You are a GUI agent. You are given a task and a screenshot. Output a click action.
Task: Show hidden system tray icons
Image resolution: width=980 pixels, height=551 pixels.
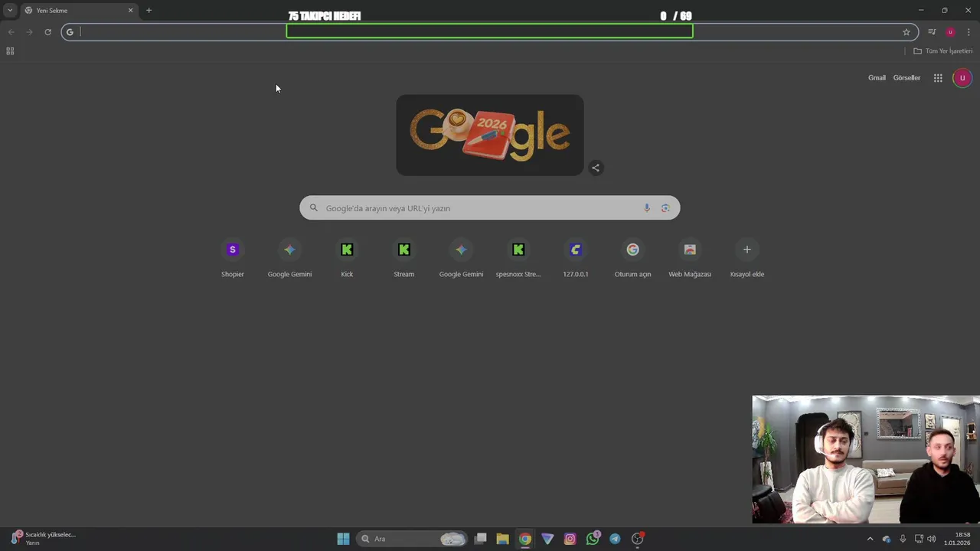pos(870,539)
